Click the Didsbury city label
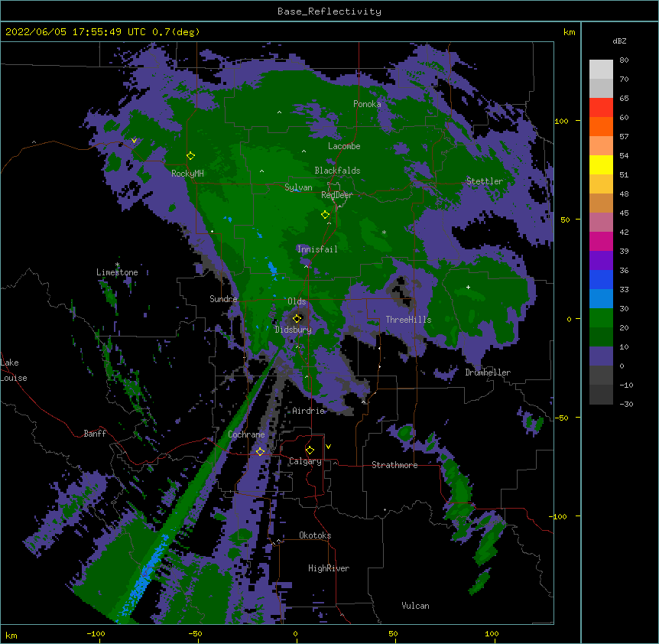The width and height of the screenshot is (659, 644). (x=294, y=330)
